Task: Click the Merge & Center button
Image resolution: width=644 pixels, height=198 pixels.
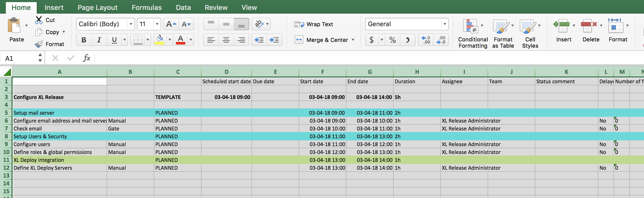Action: [x=322, y=40]
